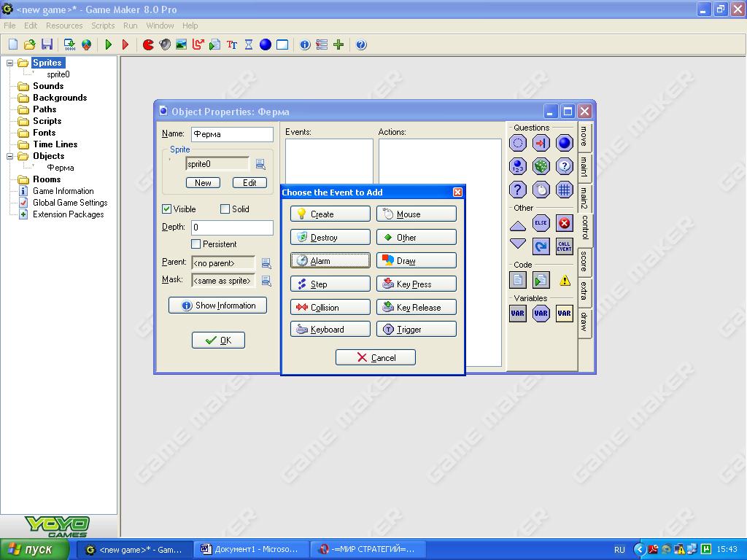Click the OK button in Object Properties
Screen dimensions: 747x560
tap(218, 340)
